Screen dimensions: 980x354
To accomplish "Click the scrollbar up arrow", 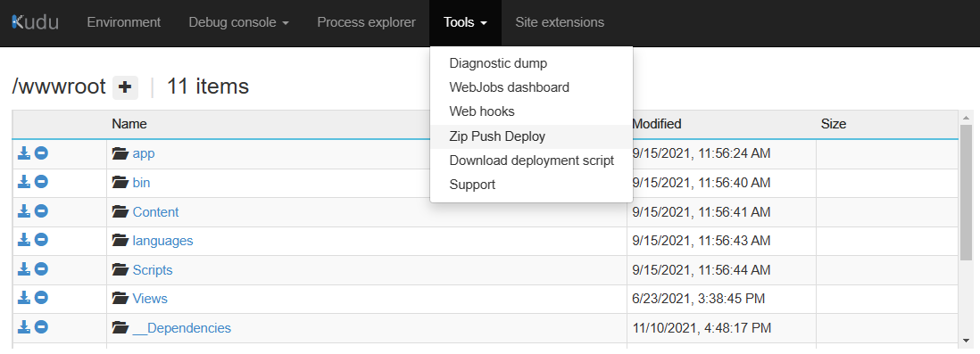I will [967, 118].
